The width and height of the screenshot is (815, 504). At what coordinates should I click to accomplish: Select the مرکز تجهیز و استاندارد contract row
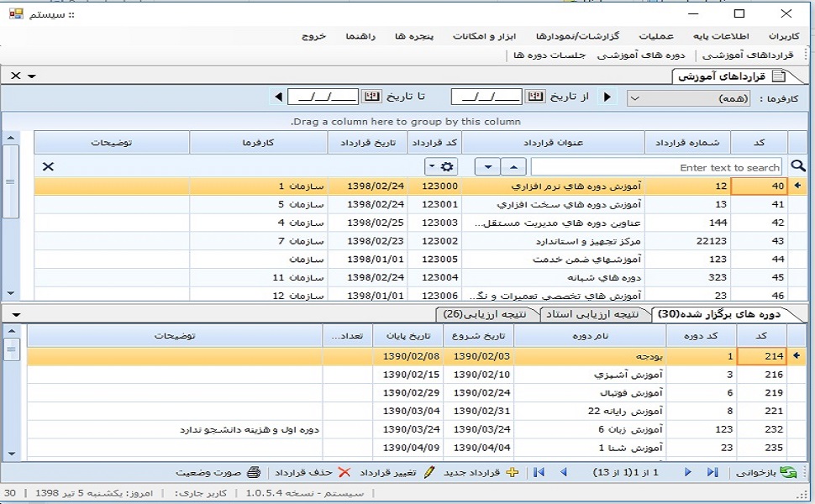(x=420, y=241)
